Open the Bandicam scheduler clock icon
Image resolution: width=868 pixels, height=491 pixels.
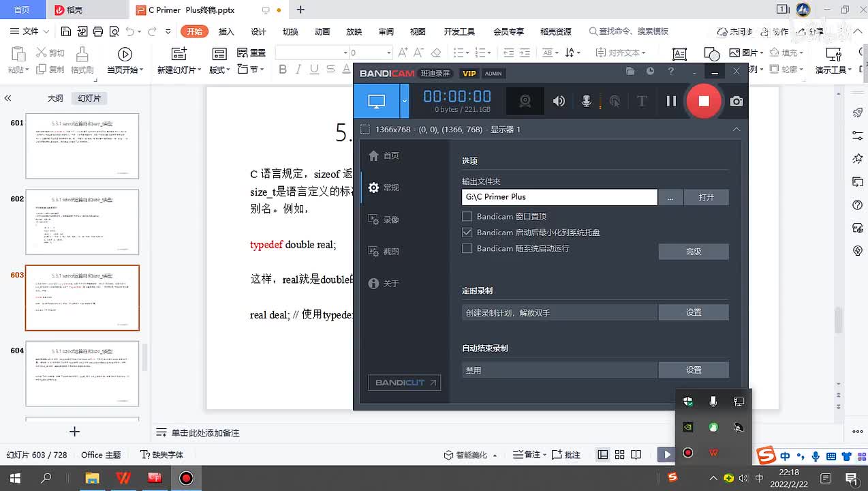tap(650, 72)
